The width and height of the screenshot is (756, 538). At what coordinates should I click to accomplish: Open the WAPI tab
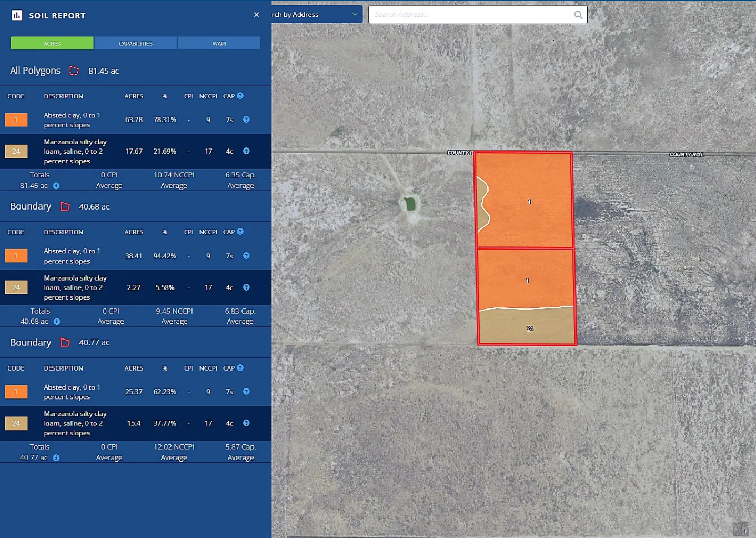[219, 43]
